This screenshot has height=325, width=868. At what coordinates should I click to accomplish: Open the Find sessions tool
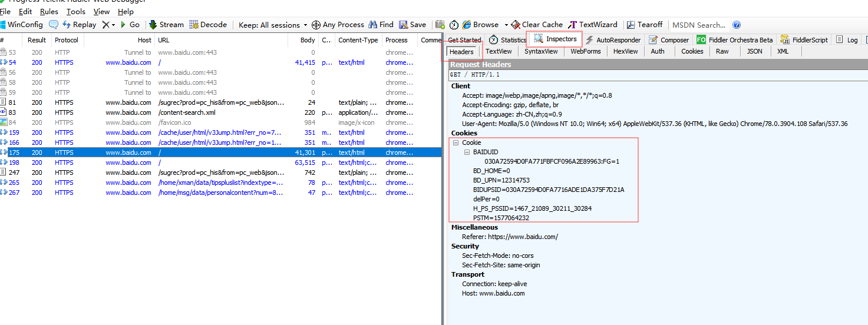coord(381,25)
